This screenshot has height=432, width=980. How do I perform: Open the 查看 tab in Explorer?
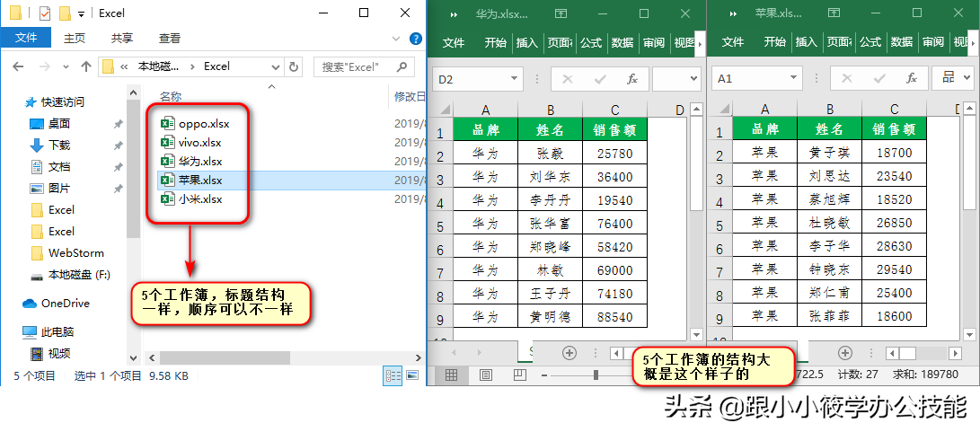(x=170, y=39)
